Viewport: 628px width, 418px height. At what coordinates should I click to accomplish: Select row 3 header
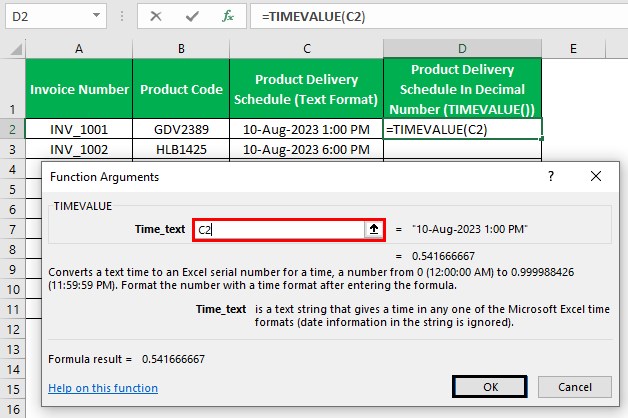pos(12,149)
